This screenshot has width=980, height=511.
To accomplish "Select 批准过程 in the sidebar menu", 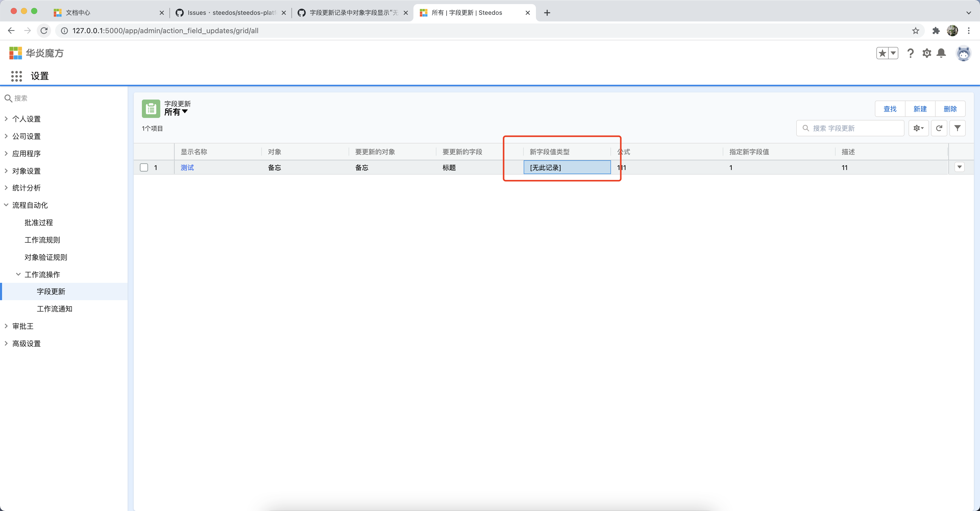I will (39, 222).
